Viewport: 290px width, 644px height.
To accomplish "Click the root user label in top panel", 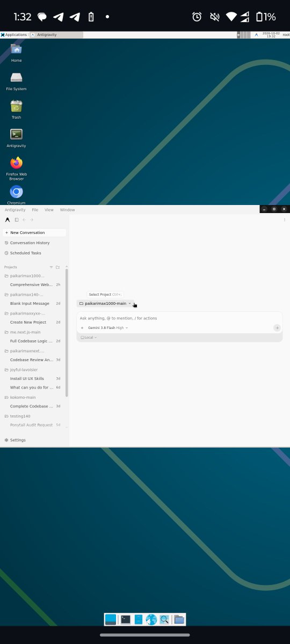I will 286,34.
